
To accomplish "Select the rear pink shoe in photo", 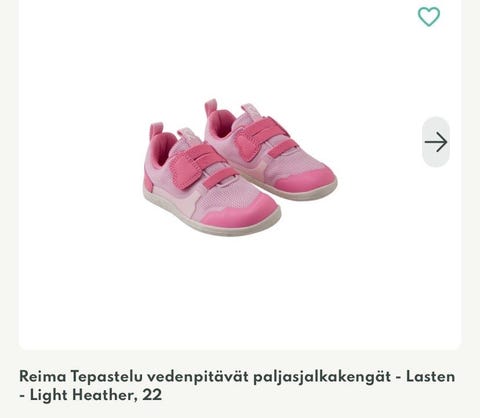I will pyautogui.click(x=271, y=148).
